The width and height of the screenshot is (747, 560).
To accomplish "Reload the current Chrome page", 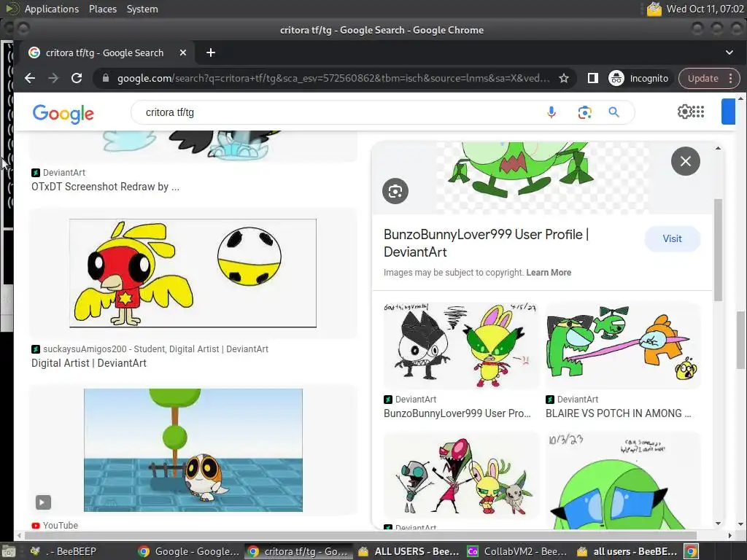I will (76, 78).
